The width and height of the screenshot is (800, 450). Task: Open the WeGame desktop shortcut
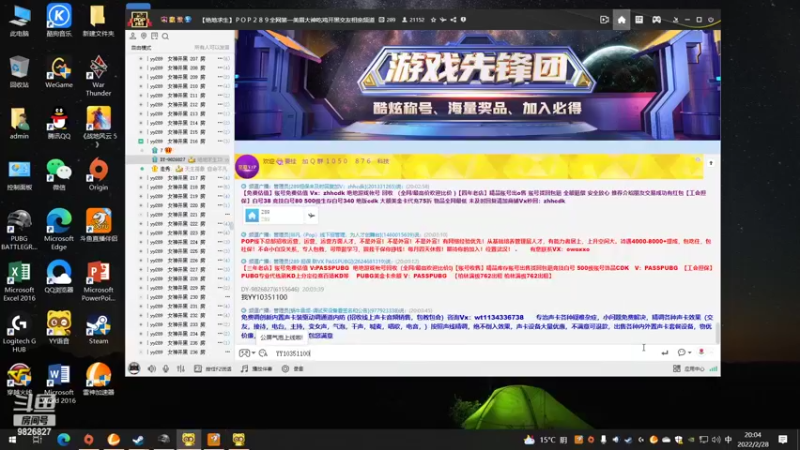click(59, 72)
